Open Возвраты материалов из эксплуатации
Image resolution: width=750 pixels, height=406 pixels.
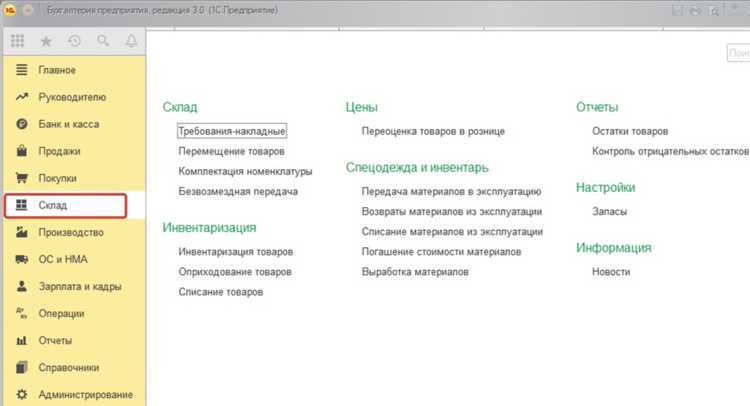(x=452, y=211)
